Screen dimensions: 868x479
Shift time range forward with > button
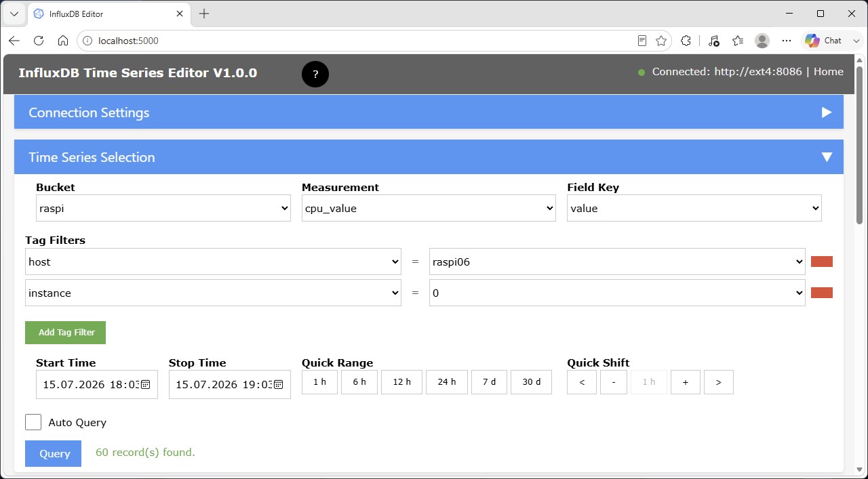pos(719,382)
